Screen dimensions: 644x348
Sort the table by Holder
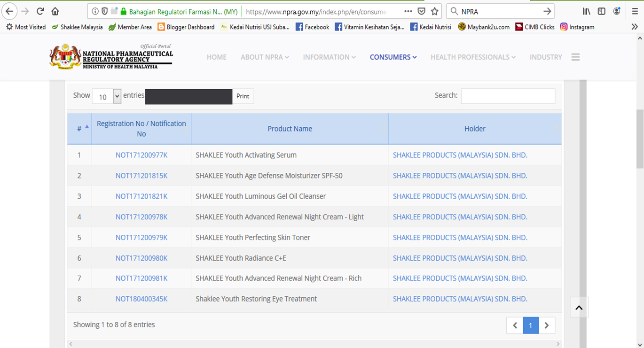click(475, 129)
